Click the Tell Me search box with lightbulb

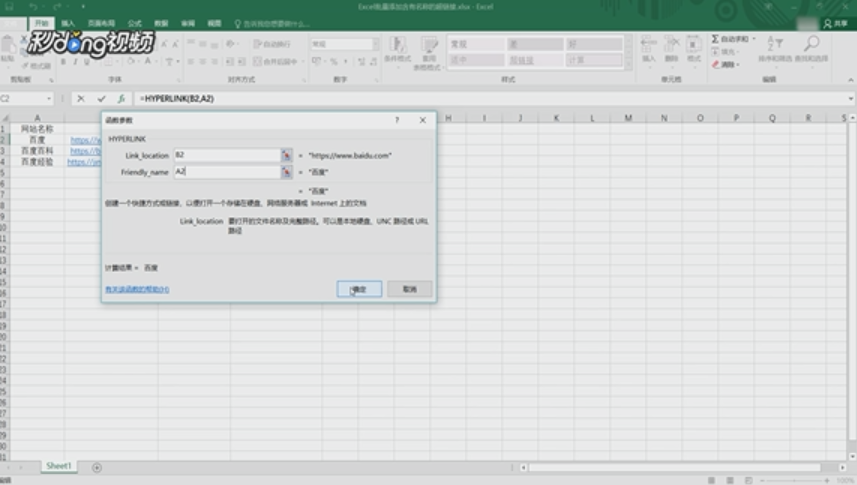(272, 24)
